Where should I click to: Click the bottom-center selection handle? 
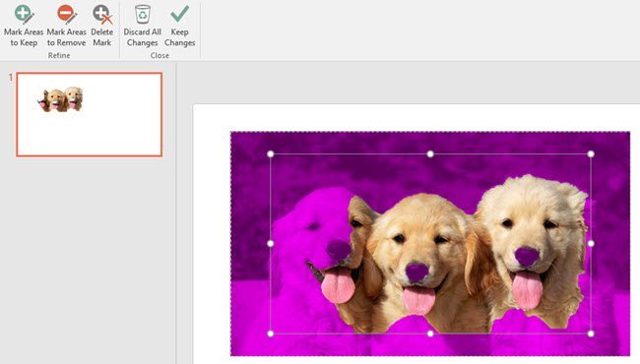click(430, 334)
